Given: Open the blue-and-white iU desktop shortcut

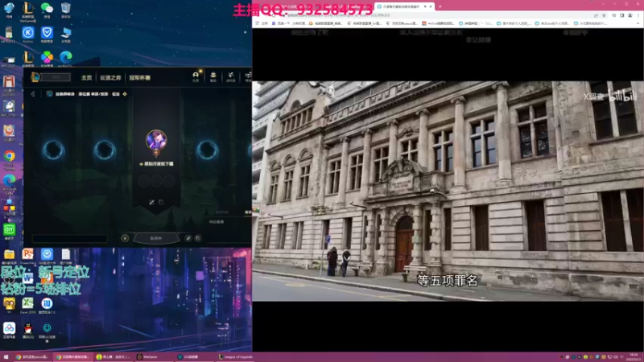Looking at the screenshot, I should point(47,306).
